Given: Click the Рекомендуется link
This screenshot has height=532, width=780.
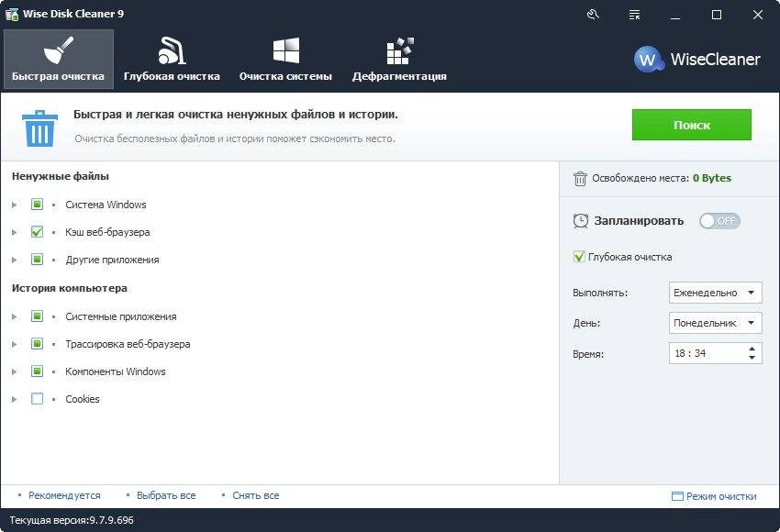Looking at the screenshot, I should point(64,495).
